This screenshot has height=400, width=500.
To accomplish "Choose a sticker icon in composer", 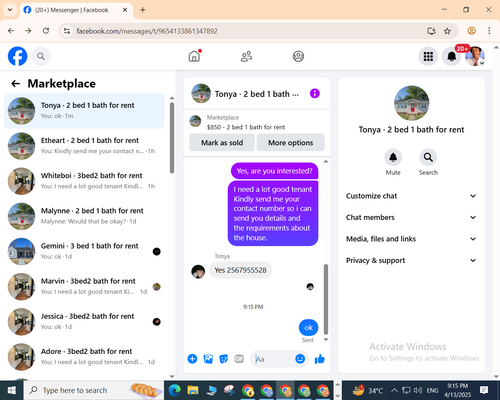I will tap(224, 359).
